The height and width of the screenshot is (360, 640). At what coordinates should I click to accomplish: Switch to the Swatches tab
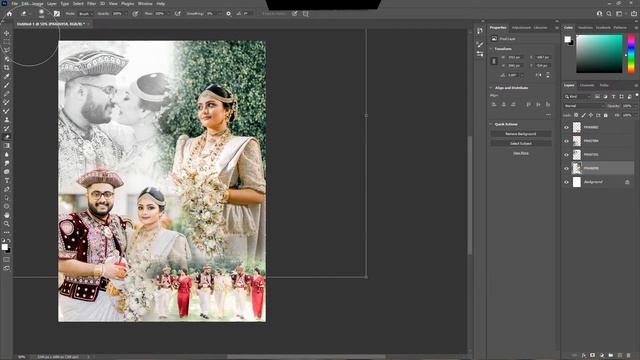[x=585, y=28]
